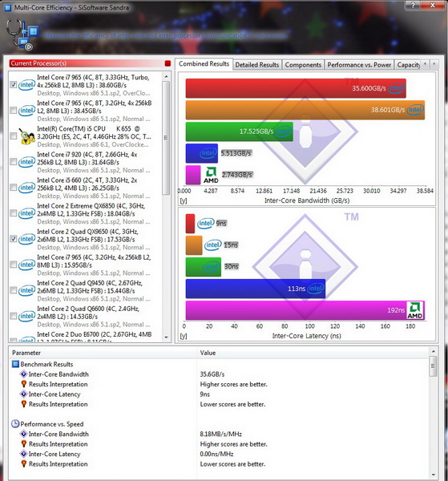This screenshot has width=448, height=481.
Task: Click the Parameter column header
Action: point(103,353)
